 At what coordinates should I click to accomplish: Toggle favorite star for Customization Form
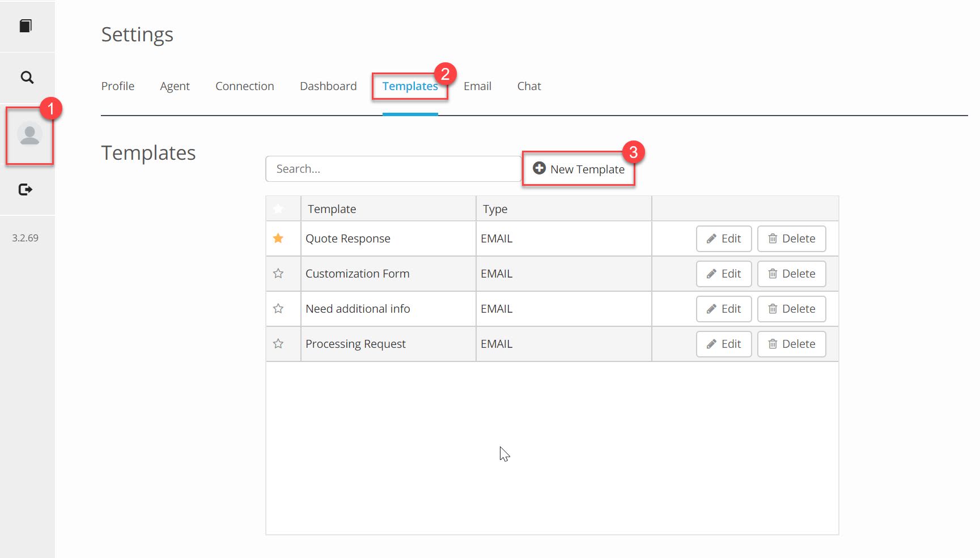pyautogui.click(x=278, y=274)
